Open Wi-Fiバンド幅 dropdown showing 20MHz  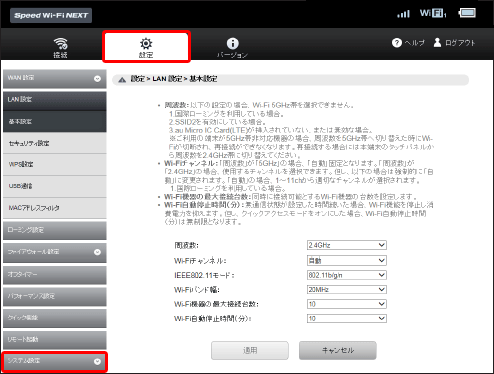tap(347, 289)
